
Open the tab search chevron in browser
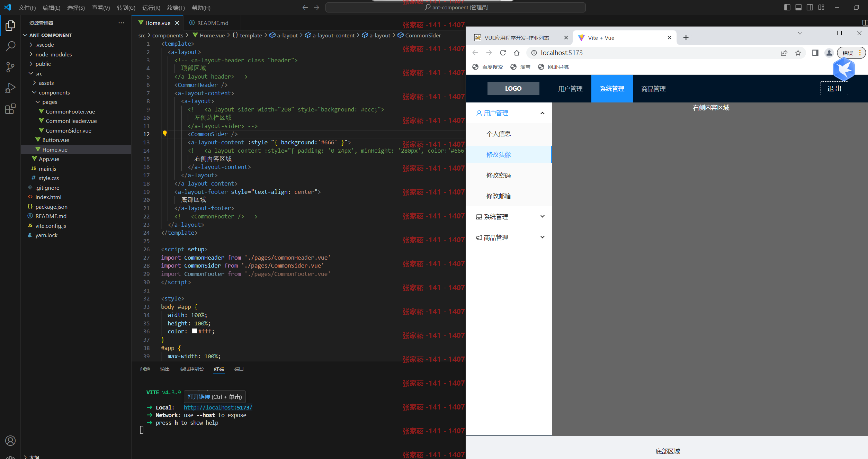(x=800, y=33)
